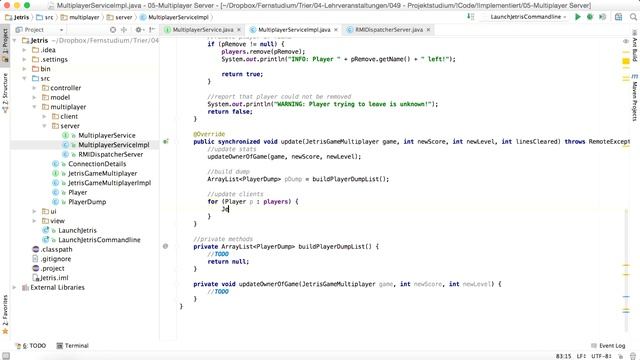Select ConnectionDetails class in project tree
Viewport: 640px width, 360px height.
tap(97, 164)
